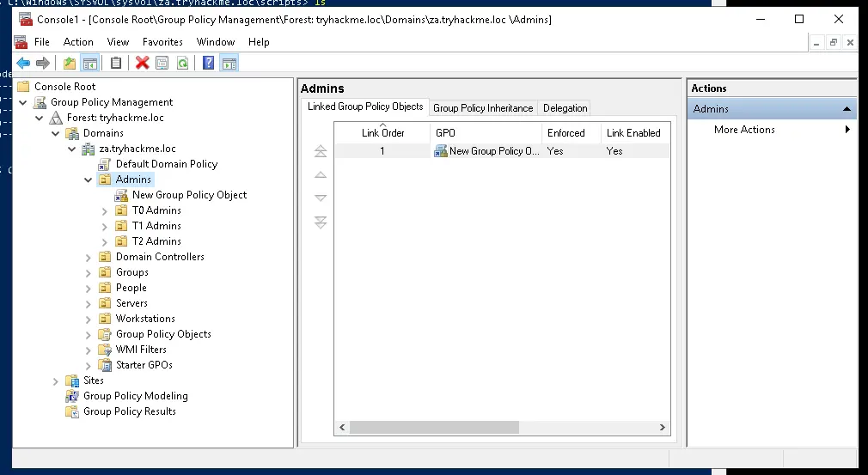
Task: Open Properties via the toolbar icon
Action: click(162, 63)
